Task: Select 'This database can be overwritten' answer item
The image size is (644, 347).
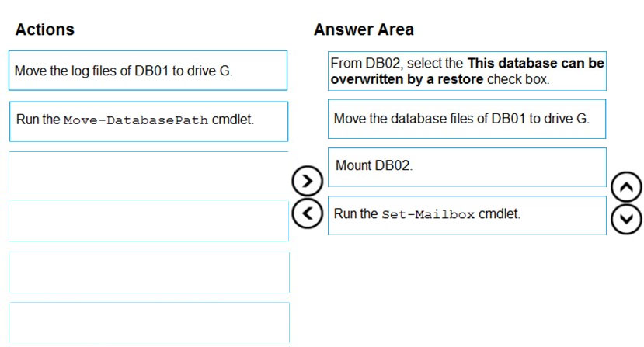Action: [x=467, y=71]
